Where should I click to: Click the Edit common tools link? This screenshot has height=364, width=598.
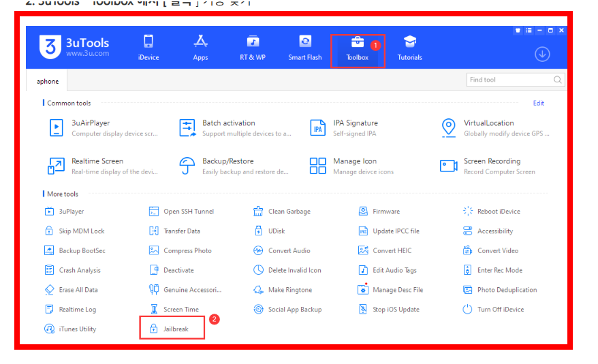click(538, 103)
